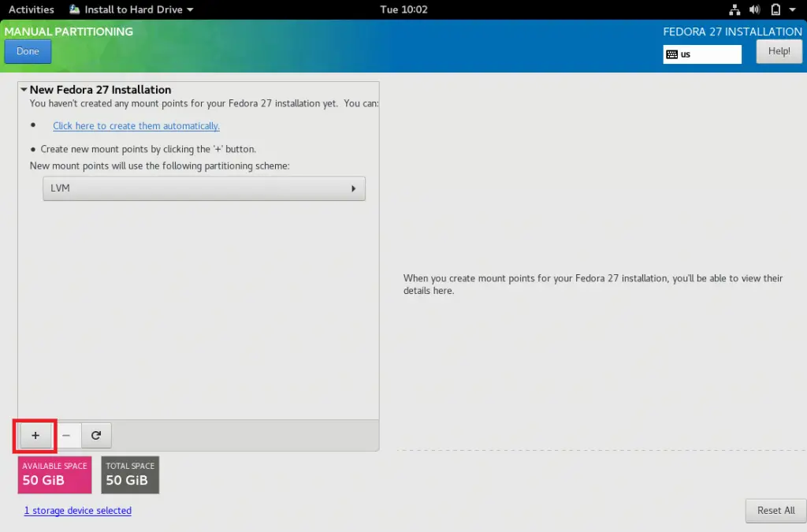
Task: Click the FEDORA 27 INSTALLATION title
Action: pyautogui.click(x=732, y=32)
